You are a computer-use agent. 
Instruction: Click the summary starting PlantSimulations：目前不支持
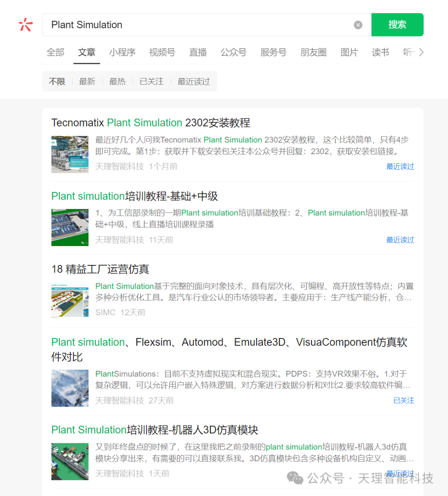tap(253, 379)
